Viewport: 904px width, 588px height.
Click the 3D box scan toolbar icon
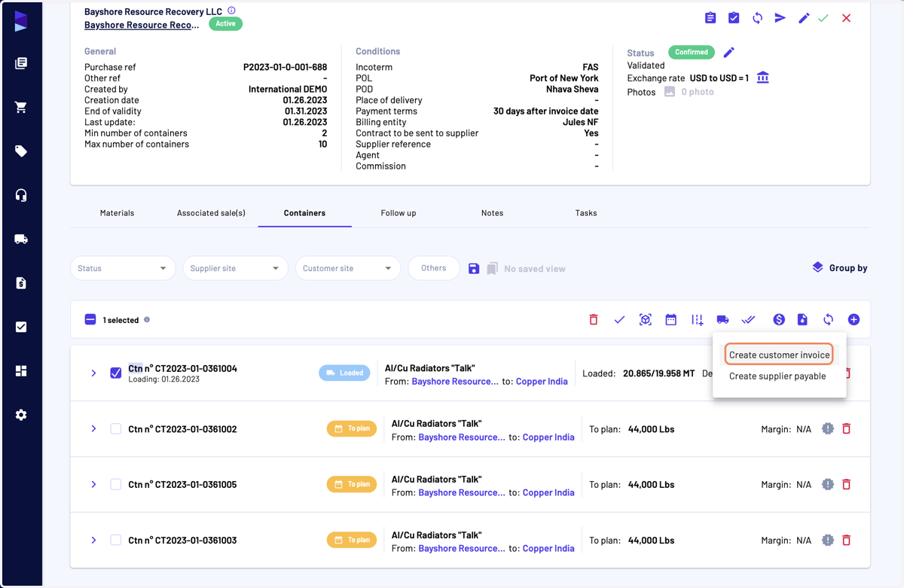tap(646, 320)
